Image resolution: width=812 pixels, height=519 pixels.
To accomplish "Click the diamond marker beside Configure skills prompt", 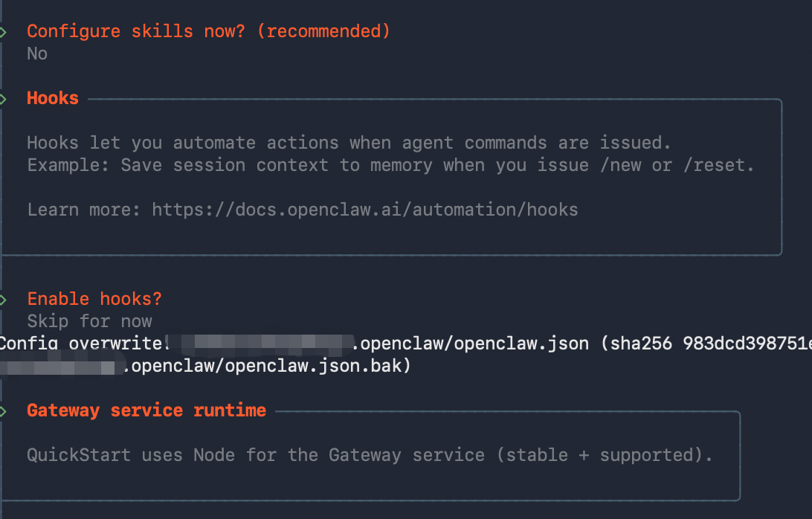I will tap(2, 32).
